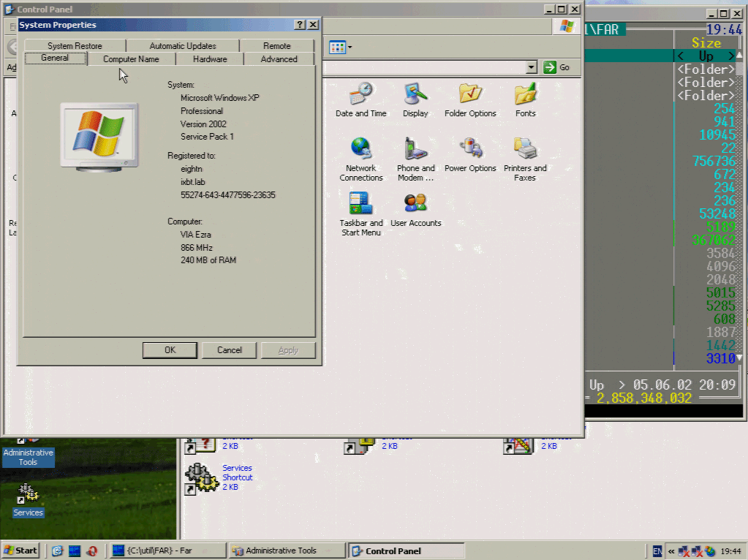Click the Cancel button
This screenshot has width=748, height=560.
pos(229,350)
